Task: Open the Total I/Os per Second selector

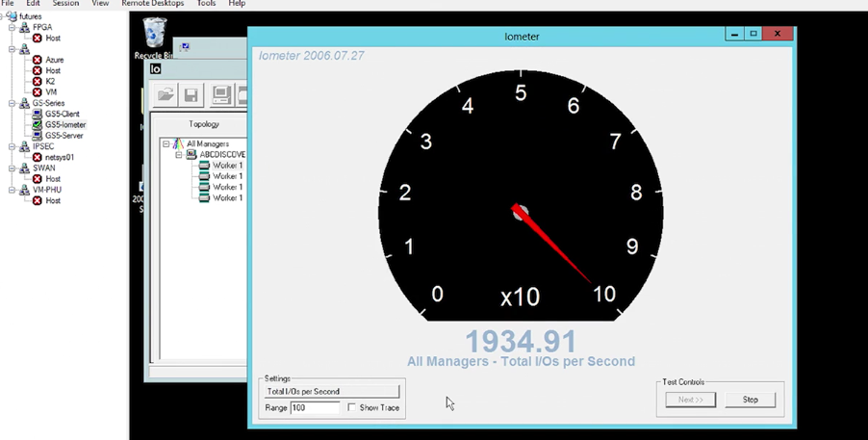Action: pos(332,392)
